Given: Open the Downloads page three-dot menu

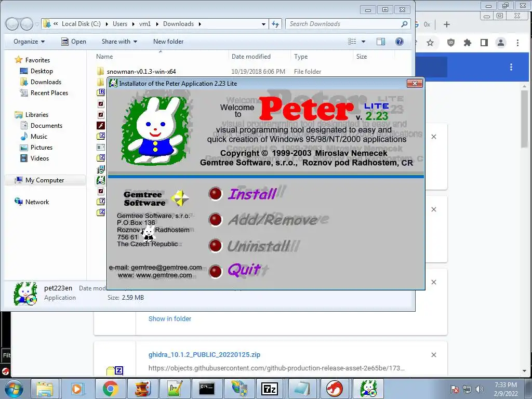Looking at the screenshot, I should 511,67.
